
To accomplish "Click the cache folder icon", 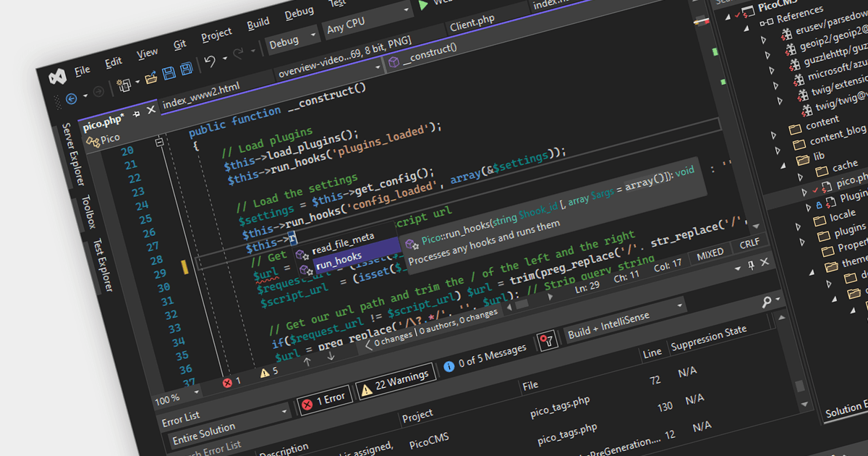I will (820, 172).
